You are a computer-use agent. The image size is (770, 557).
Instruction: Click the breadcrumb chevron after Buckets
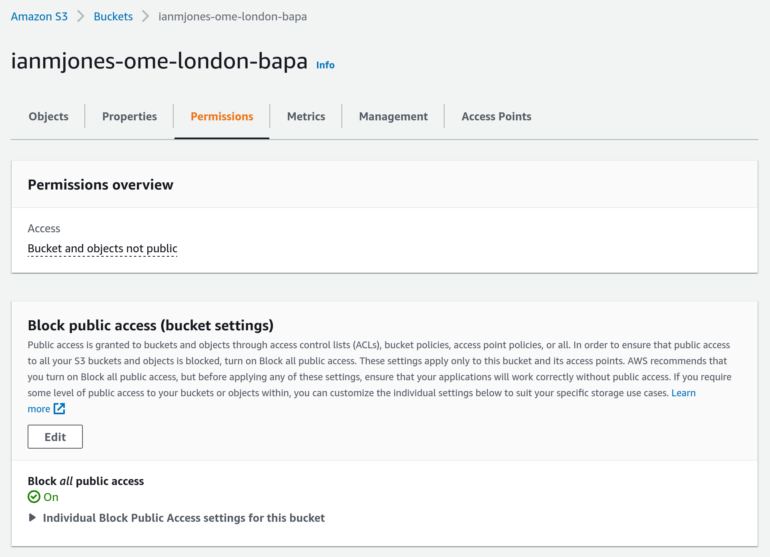click(x=145, y=16)
